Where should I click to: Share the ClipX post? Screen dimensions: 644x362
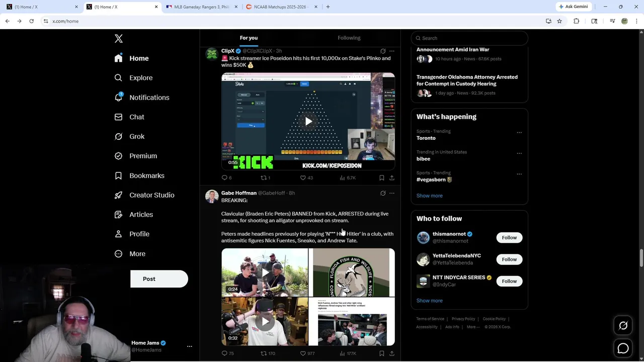(x=392, y=177)
